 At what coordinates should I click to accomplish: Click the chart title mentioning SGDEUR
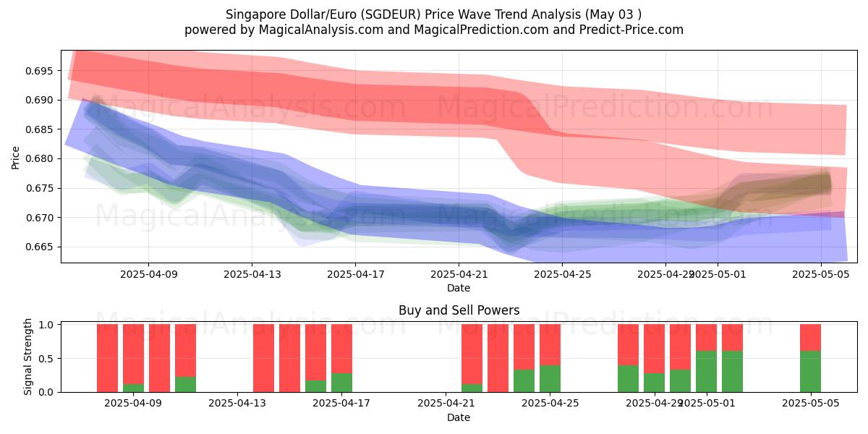click(x=434, y=14)
